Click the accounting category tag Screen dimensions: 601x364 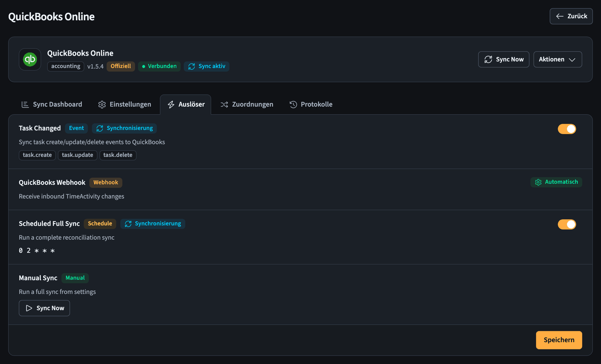[x=66, y=66]
